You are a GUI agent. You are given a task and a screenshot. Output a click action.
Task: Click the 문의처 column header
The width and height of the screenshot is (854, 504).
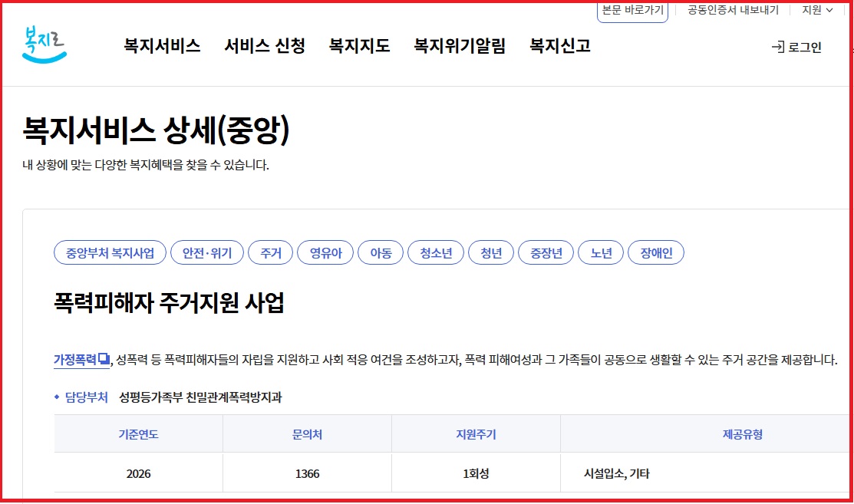coord(307,433)
